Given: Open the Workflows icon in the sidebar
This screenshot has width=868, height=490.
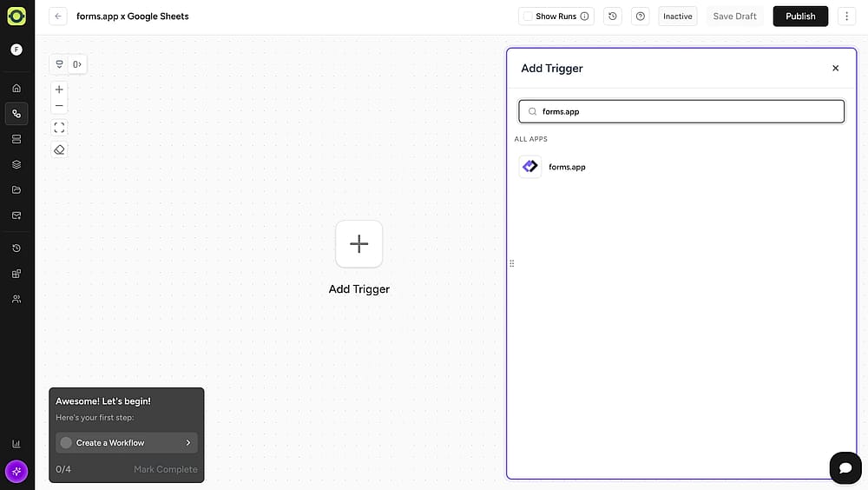Looking at the screenshot, I should coord(16,114).
